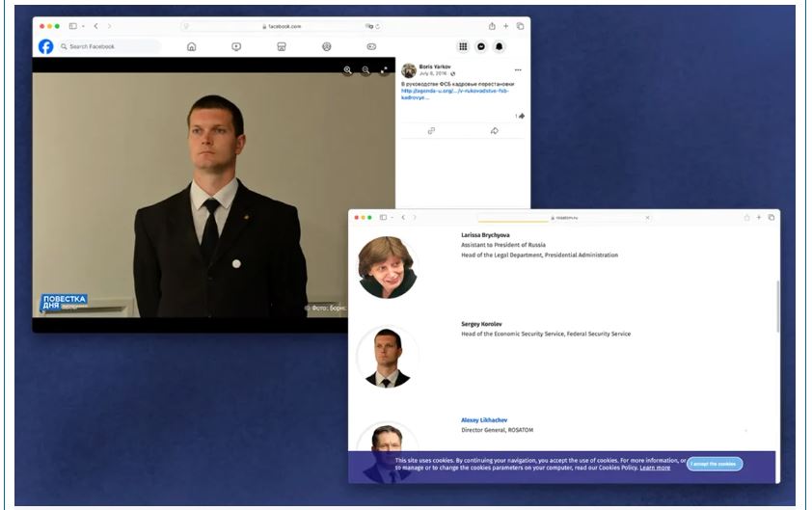Open Facebook Messenger icon
This screenshot has width=812, height=510.
click(x=481, y=46)
